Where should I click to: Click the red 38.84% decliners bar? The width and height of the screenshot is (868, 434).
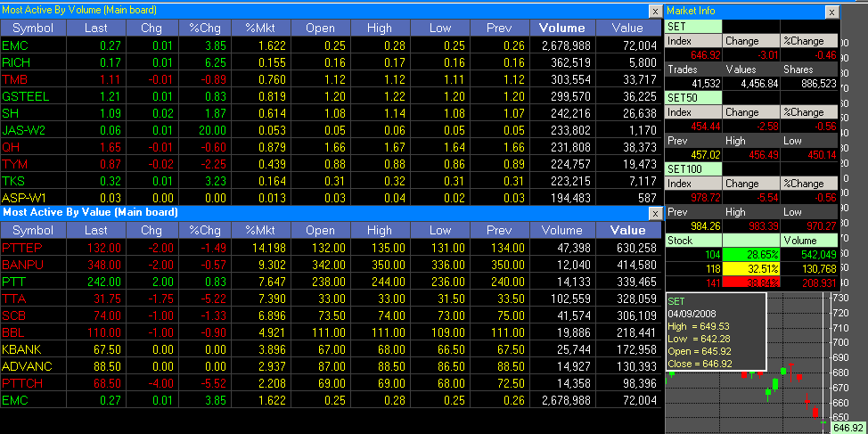[x=751, y=283]
